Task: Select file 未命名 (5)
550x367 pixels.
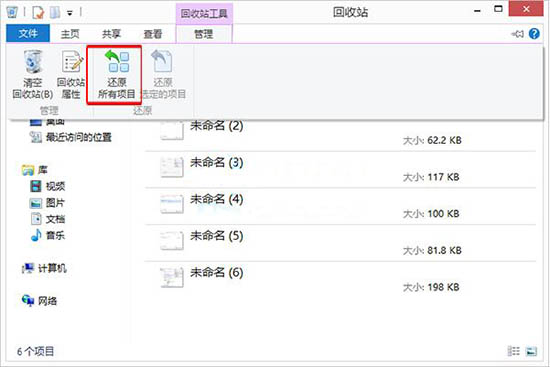Action: click(340, 243)
